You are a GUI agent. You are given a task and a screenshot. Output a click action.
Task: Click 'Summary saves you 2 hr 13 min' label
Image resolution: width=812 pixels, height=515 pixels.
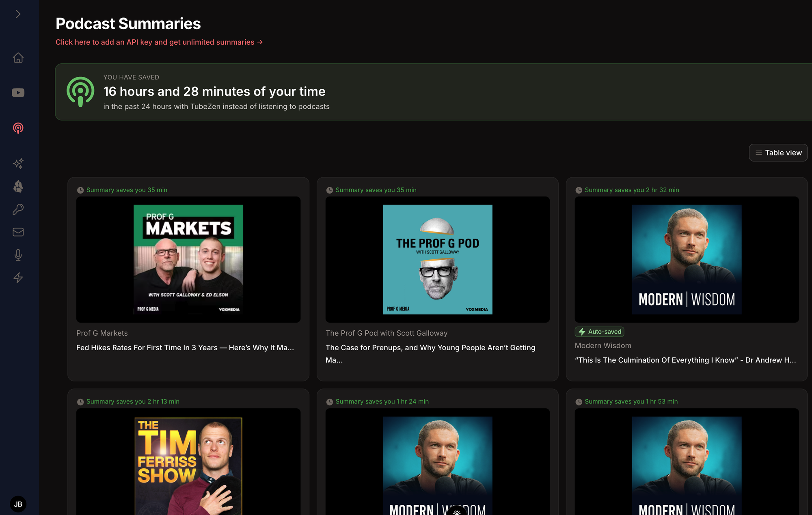tap(133, 401)
